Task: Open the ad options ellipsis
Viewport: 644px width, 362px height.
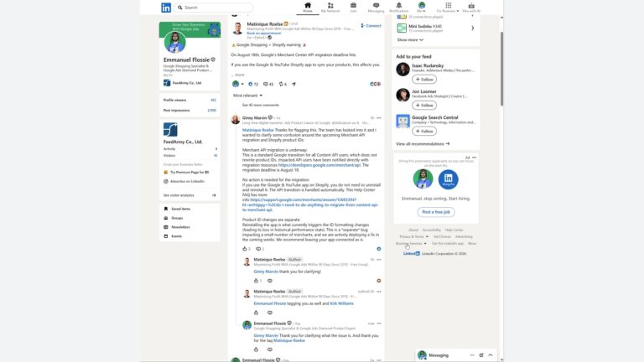Action: point(475,158)
